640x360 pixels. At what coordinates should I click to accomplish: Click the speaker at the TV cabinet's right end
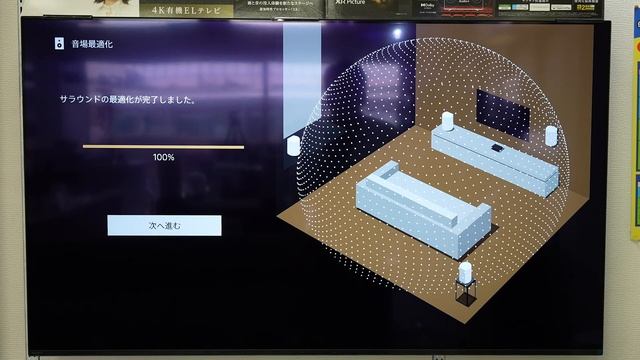point(551,136)
